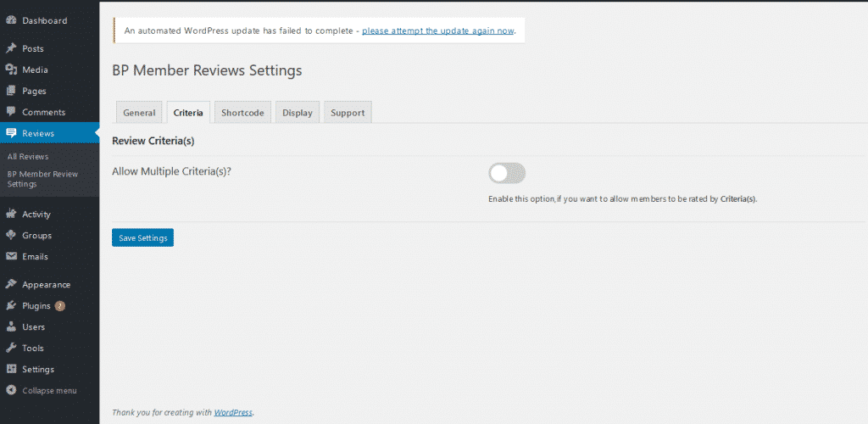Click the 'Enable this option' help description
868x424 pixels.
click(623, 198)
